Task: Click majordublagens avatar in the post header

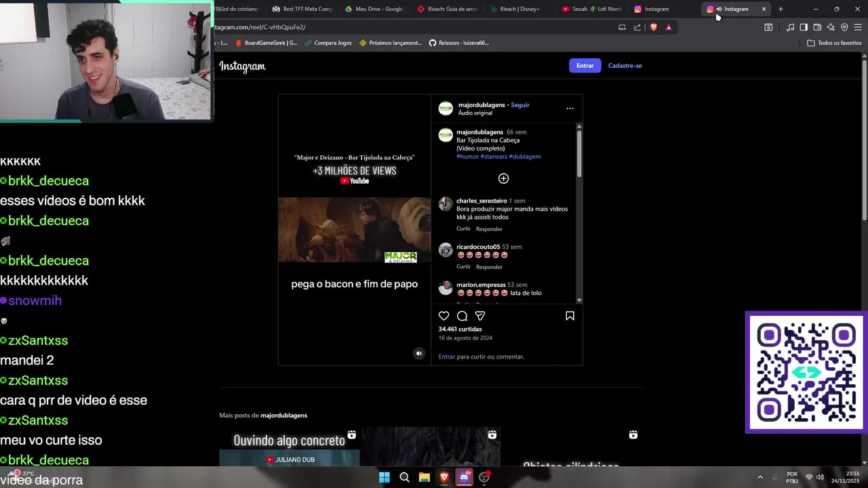Action: [446, 108]
